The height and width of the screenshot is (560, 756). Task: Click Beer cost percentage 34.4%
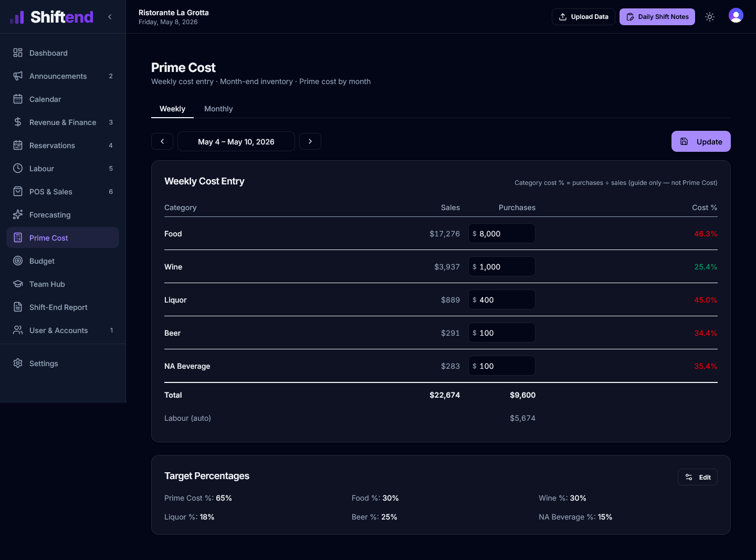706,333
